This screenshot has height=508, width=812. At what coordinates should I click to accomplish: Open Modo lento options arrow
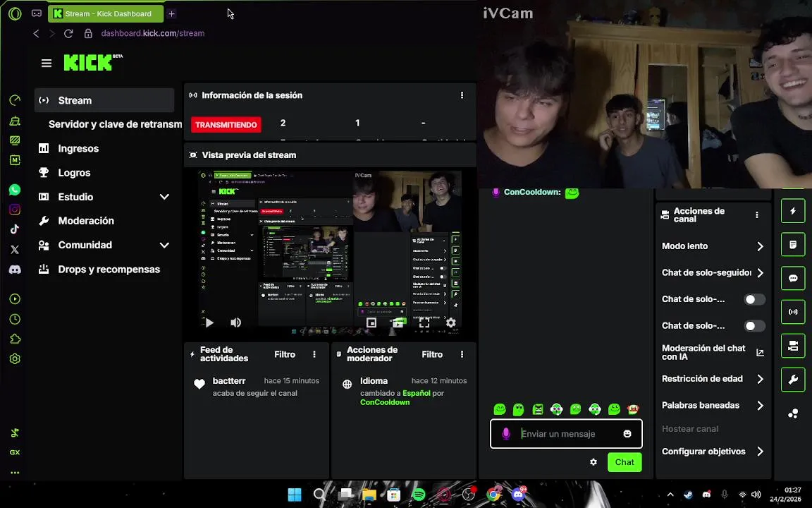tap(760, 246)
